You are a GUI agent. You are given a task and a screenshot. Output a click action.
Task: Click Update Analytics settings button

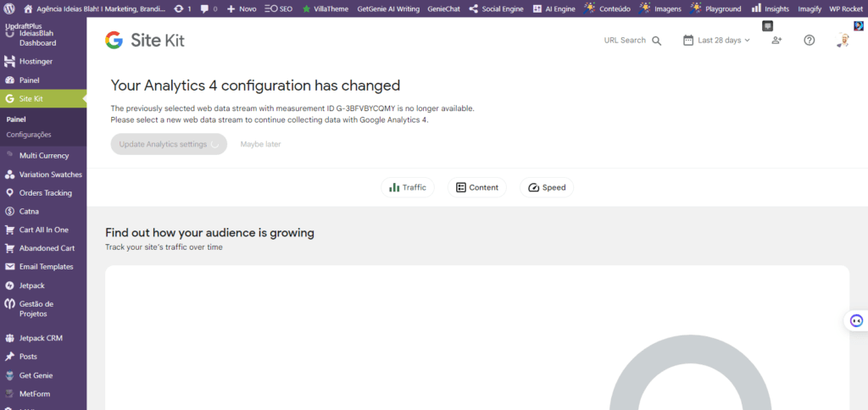click(169, 144)
